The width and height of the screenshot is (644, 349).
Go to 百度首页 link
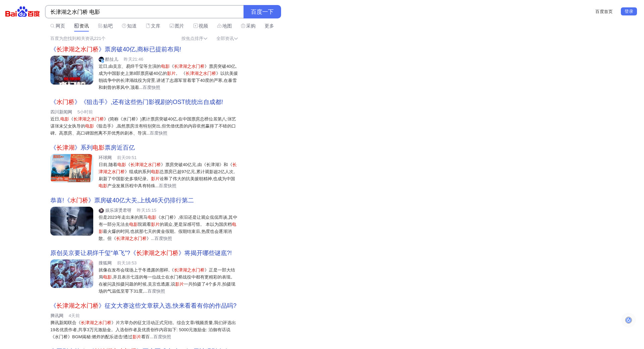(604, 12)
